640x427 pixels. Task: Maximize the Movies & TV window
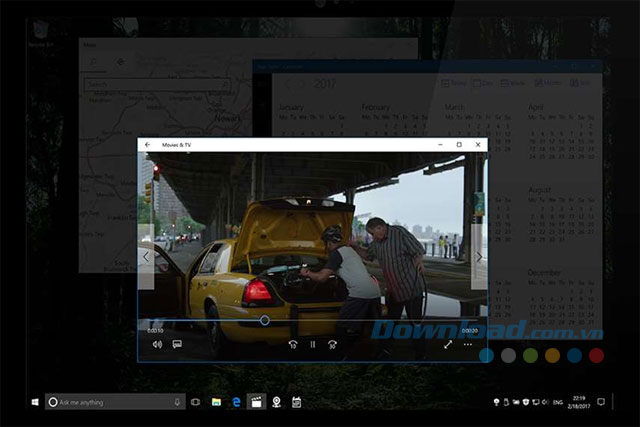(x=459, y=145)
